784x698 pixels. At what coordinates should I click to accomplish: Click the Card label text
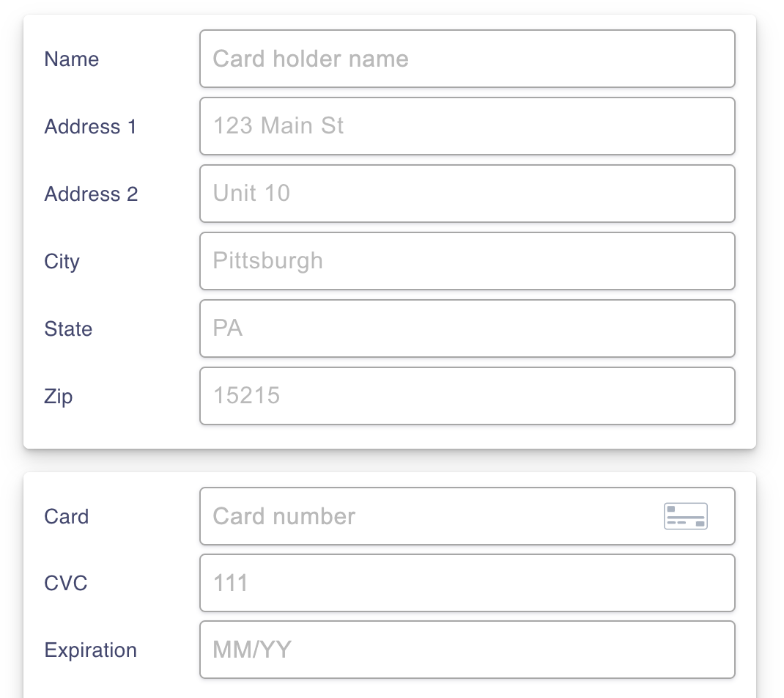pos(66,517)
